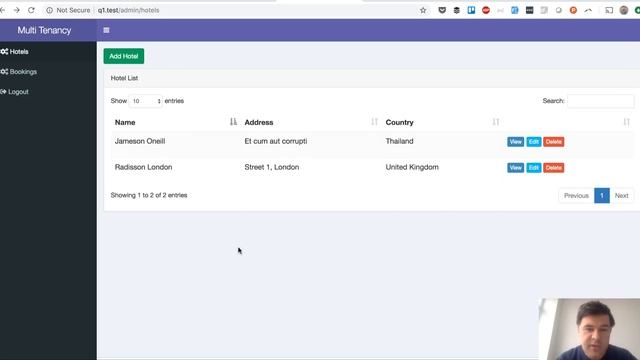Image resolution: width=640 pixels, height=360 pixels.
Task: Open the stacked layers extension icon
Action: point(457,10)
